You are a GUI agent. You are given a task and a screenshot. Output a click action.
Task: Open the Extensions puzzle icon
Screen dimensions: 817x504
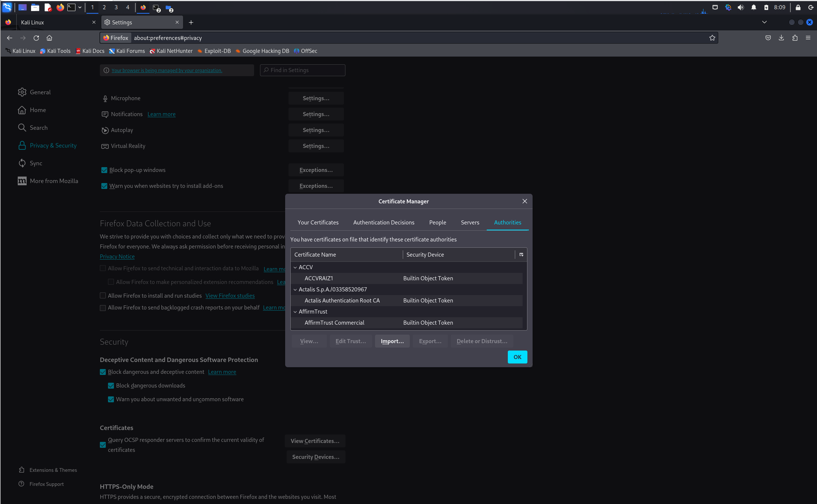point(795,38)
